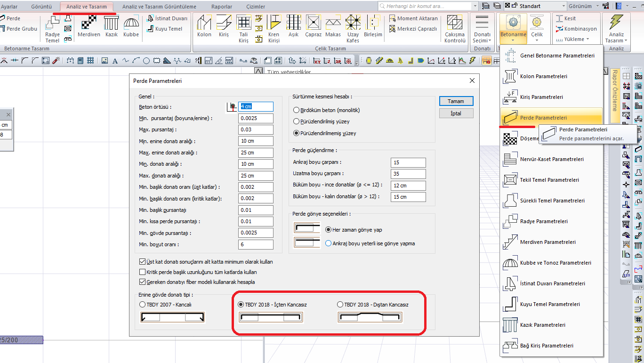Pick concrete cover from drawing icon
Image resolution: width=644 pixels, height=363 pixels.
click(x=231, y=107)
